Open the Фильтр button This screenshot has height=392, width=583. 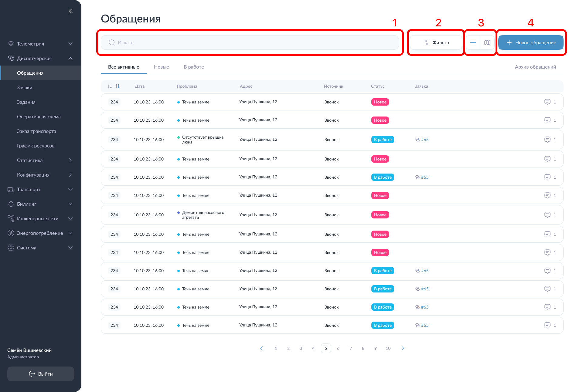436,42
